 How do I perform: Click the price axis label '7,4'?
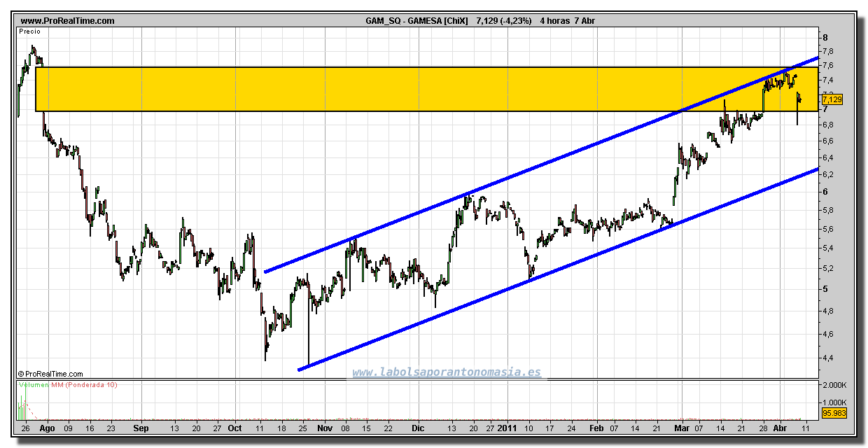828,80
